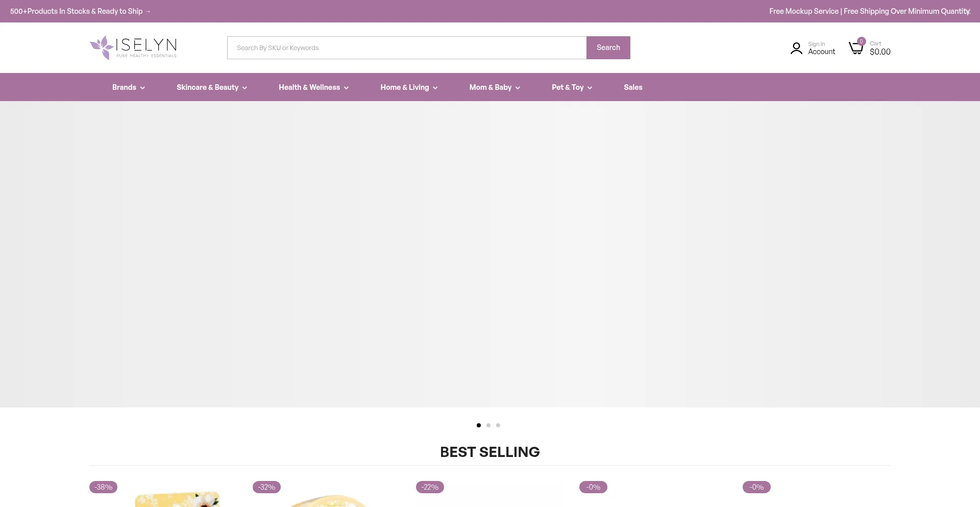Open the shopping cart icon
The width and height of the screenshot is (980, 507).
pyautogui.click(x=856, y=48)
